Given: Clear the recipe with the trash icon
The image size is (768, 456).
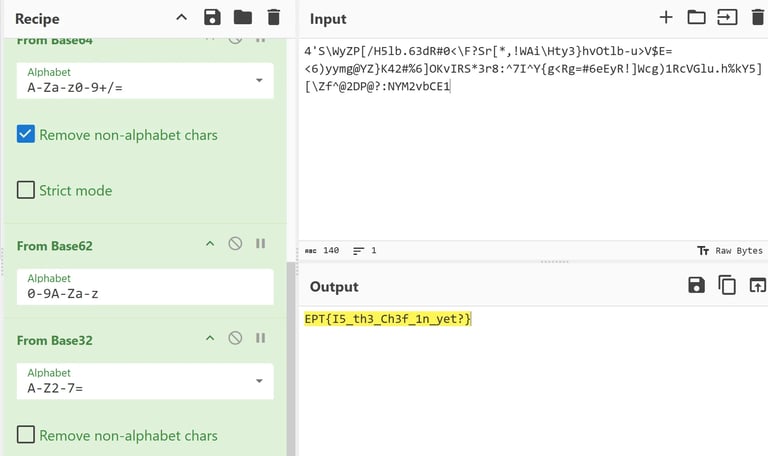Looking at the screenshot, I should 274,17.
